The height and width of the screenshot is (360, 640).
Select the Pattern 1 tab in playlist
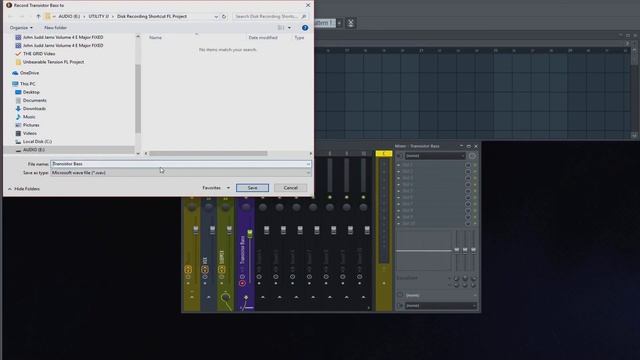[325, 23]
